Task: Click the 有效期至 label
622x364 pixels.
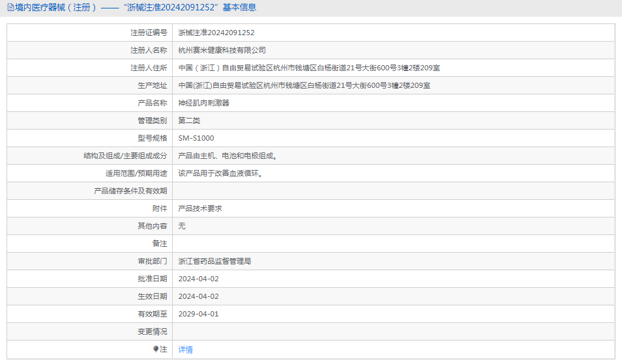Action: 153,314
